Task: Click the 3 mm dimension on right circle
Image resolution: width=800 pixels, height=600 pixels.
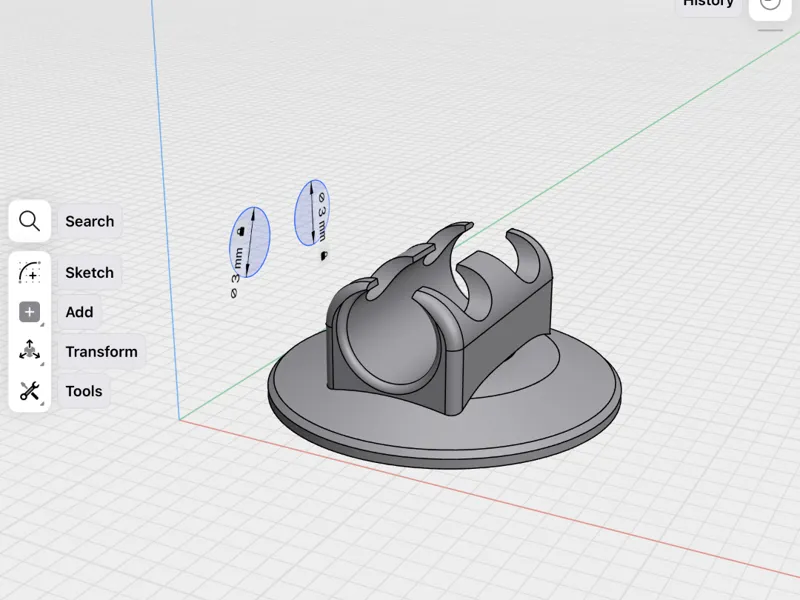Action: point(322,216)
